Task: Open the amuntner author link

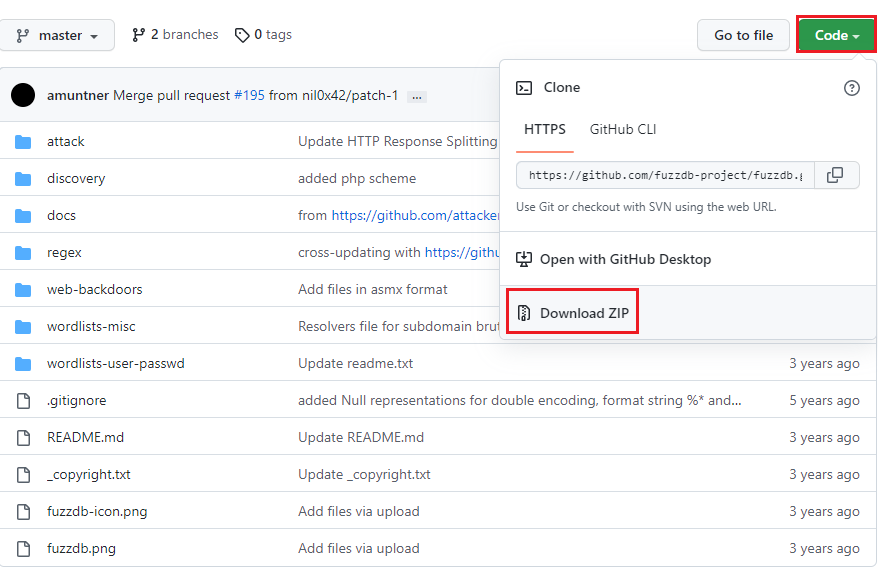Action: pos(78,95)
